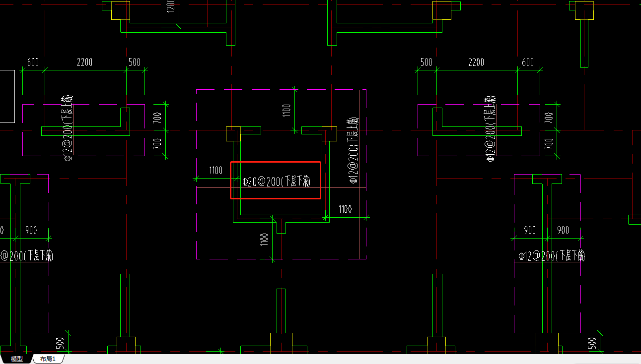Pick the vertical Φ12@200(下层上筋) label on the right side
This screenshot has width=641, height=364.
(490, 129)
